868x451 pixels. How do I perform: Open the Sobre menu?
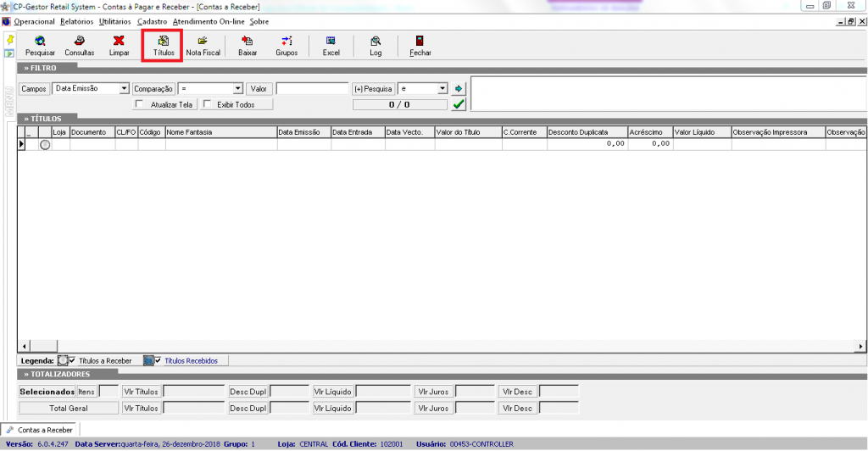pos(259,21)
